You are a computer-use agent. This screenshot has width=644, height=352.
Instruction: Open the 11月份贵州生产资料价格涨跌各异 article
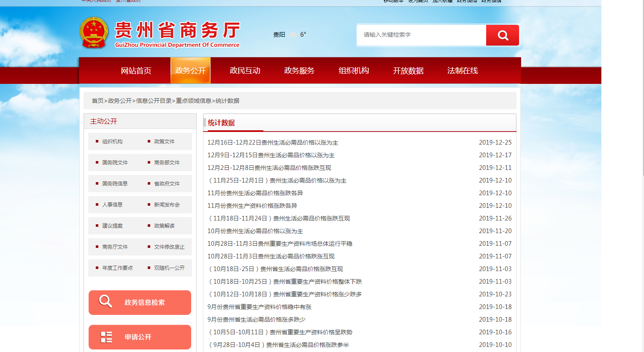[x=252, y=206]
